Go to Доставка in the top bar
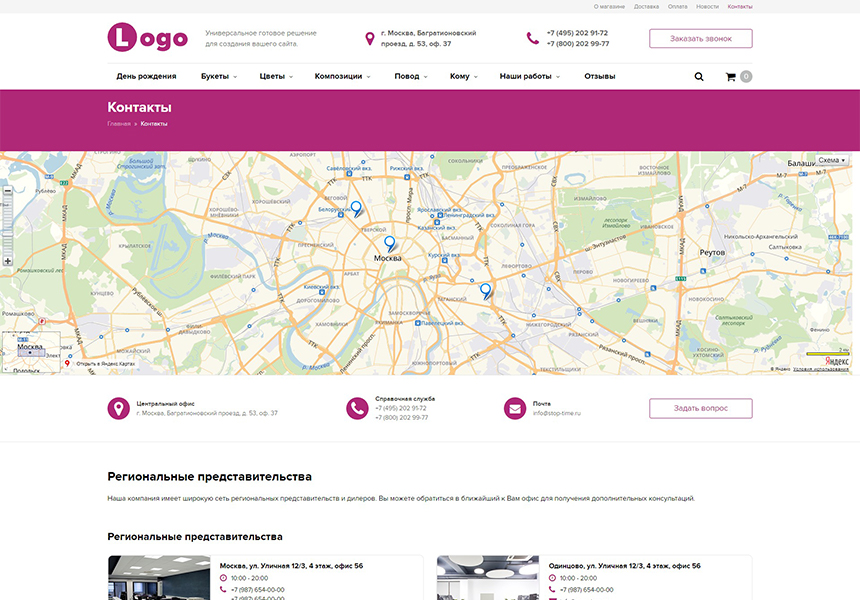Screen dimensions: 860x600 (646, 7)
